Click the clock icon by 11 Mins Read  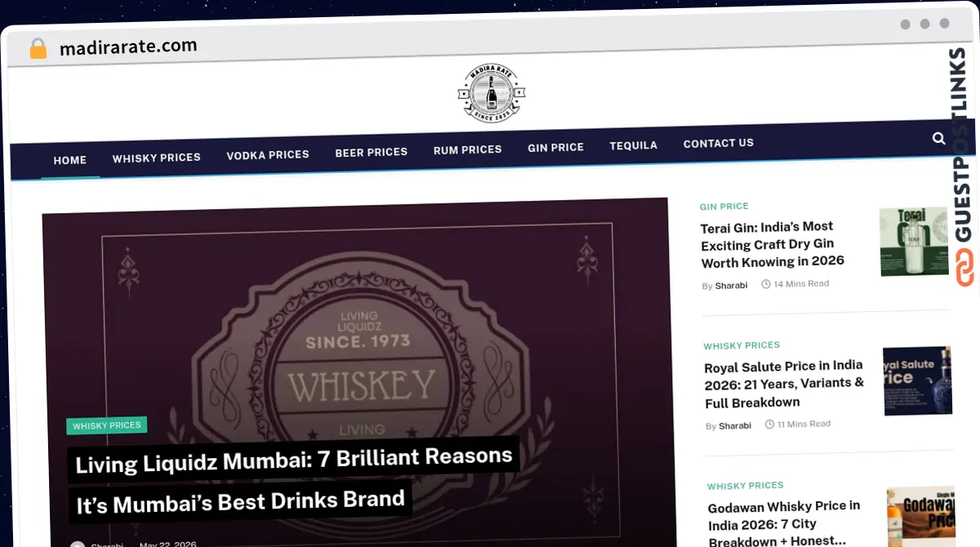[x=769, y=425]
